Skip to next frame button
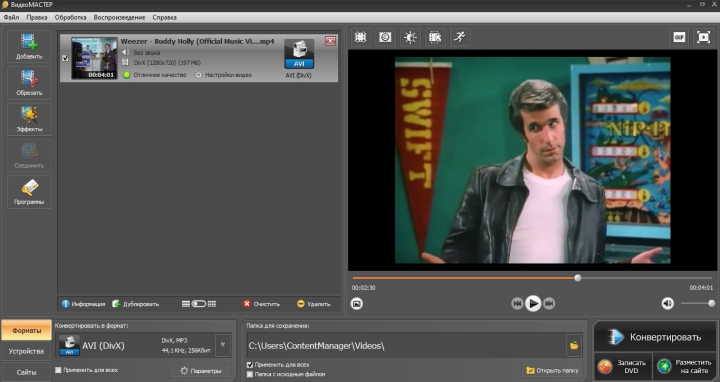 point(549,303)
